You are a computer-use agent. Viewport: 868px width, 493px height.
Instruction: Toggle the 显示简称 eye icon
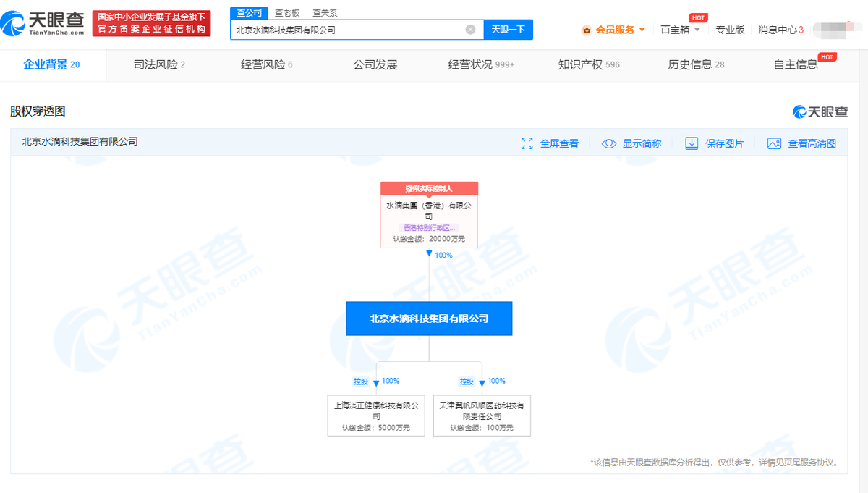click(x=609, y=143)
